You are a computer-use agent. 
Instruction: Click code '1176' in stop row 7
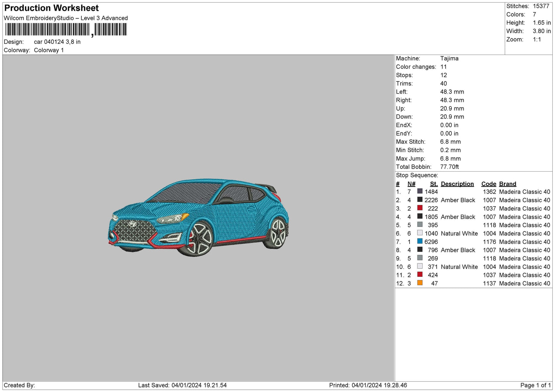coord(490,241)
